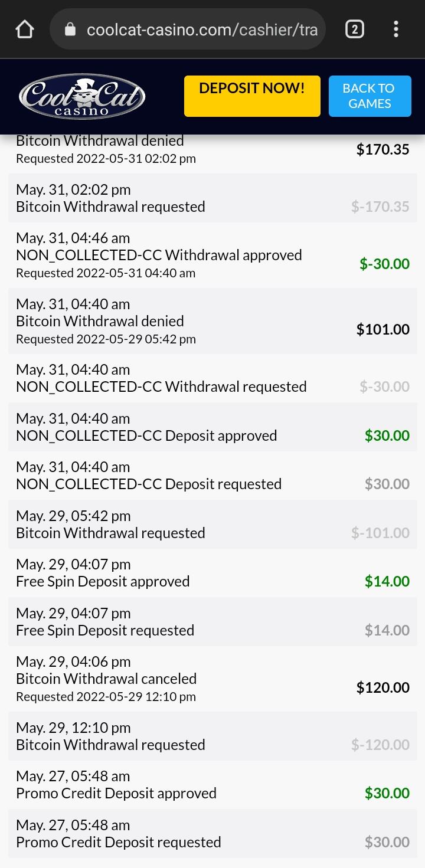Tap Promo Credit Deposit approved row

point(212,785)
